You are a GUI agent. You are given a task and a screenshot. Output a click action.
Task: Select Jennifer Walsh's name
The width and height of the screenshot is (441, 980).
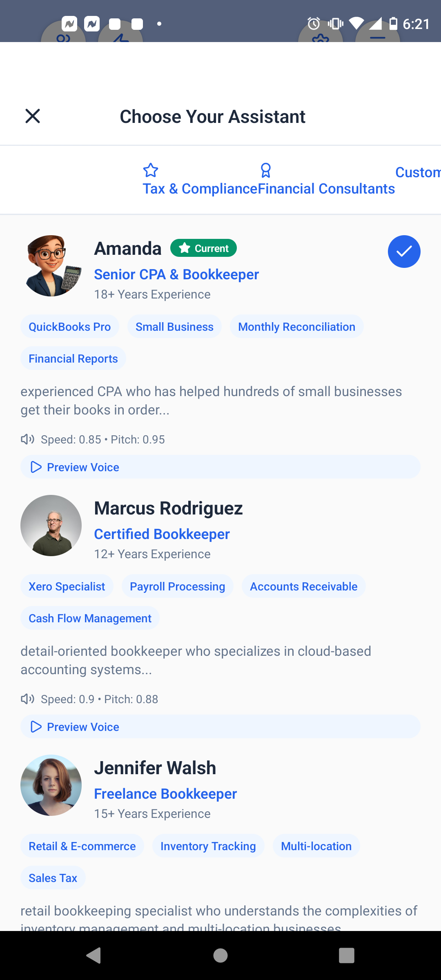155,768
